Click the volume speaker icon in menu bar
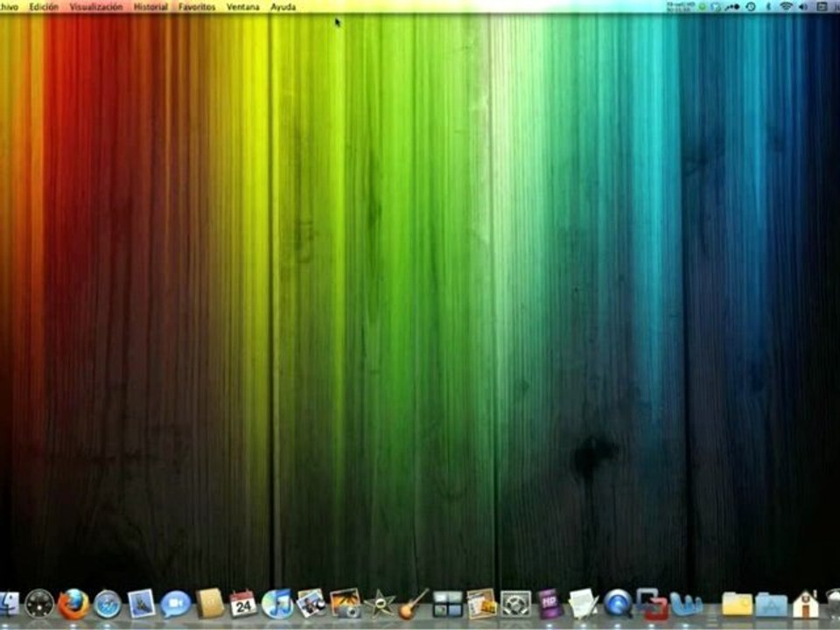840x630 pixels. click(803, 6)
